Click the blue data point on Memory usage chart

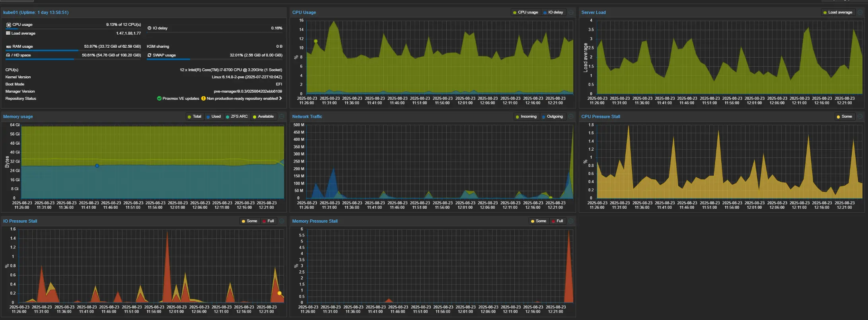97,166
